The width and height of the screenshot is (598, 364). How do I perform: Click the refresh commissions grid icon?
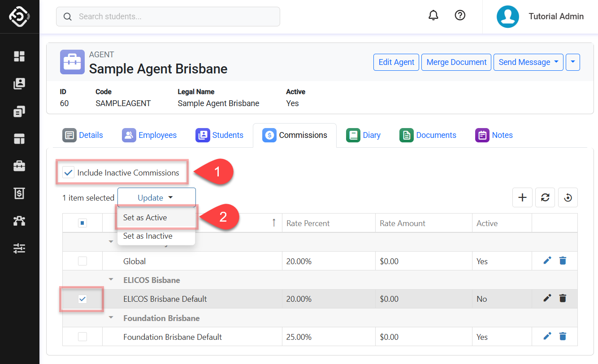(545, 197)
